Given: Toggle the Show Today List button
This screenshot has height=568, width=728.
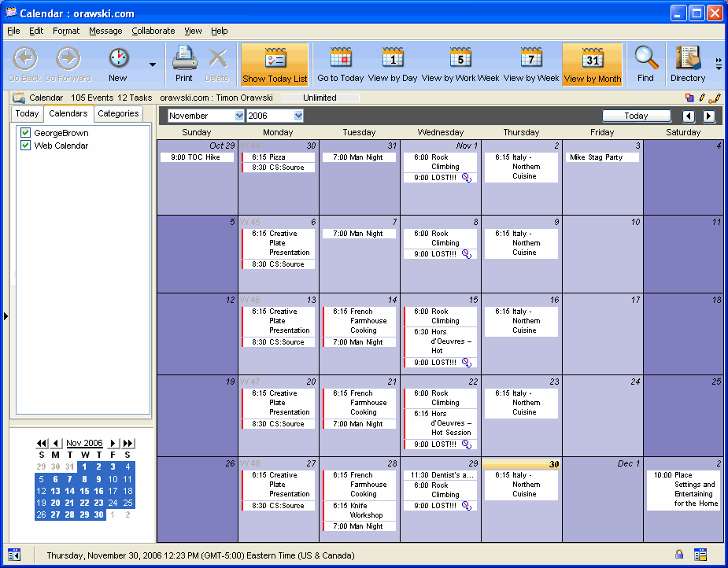Looking at the screenshot, I should (x=275, y=63).
